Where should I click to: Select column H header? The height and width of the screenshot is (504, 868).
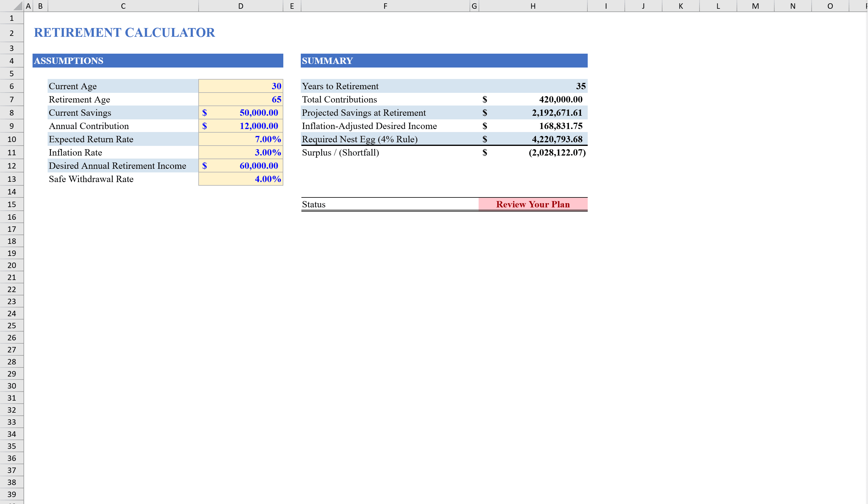click(533, 6)
